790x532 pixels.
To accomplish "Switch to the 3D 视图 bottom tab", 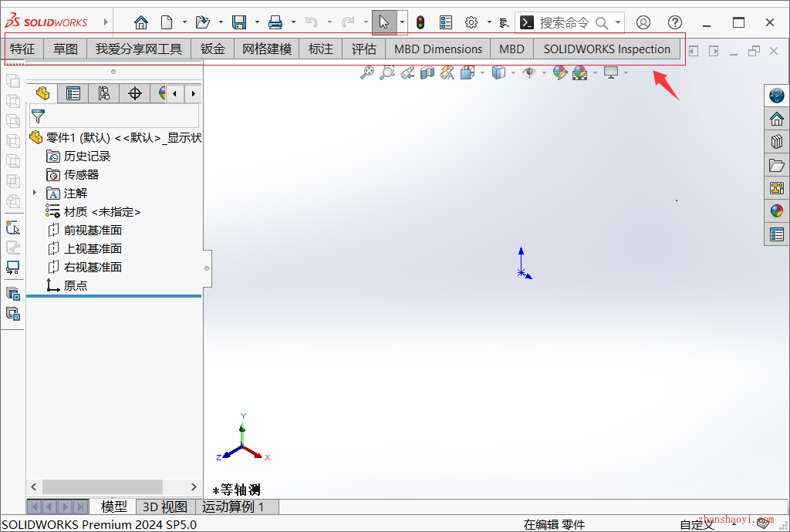I will point(165,507).
